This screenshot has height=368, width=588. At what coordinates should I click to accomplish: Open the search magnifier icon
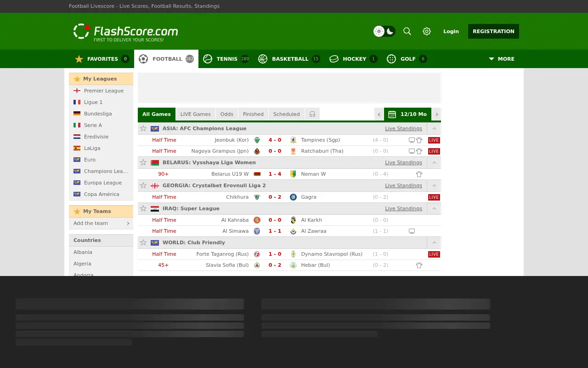tap(407, 31)
